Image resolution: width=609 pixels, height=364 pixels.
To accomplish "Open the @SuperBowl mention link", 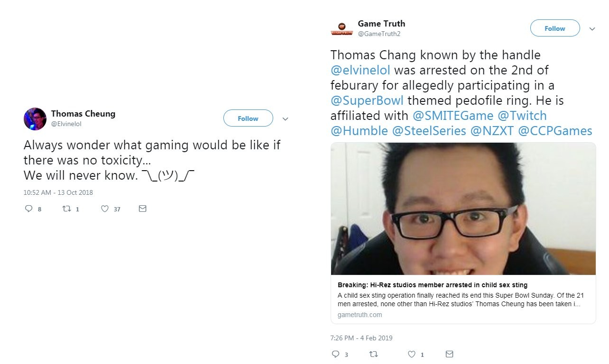I will point(368,100).
